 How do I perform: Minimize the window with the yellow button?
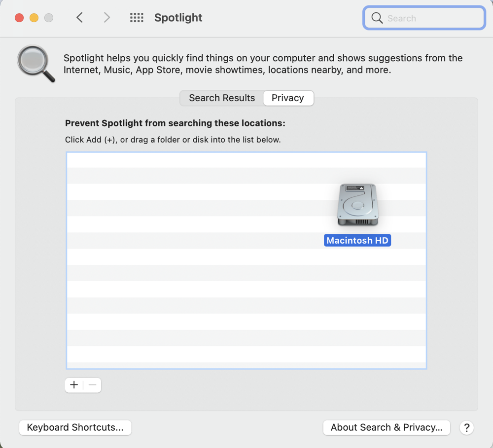click(x=34, y=18)
